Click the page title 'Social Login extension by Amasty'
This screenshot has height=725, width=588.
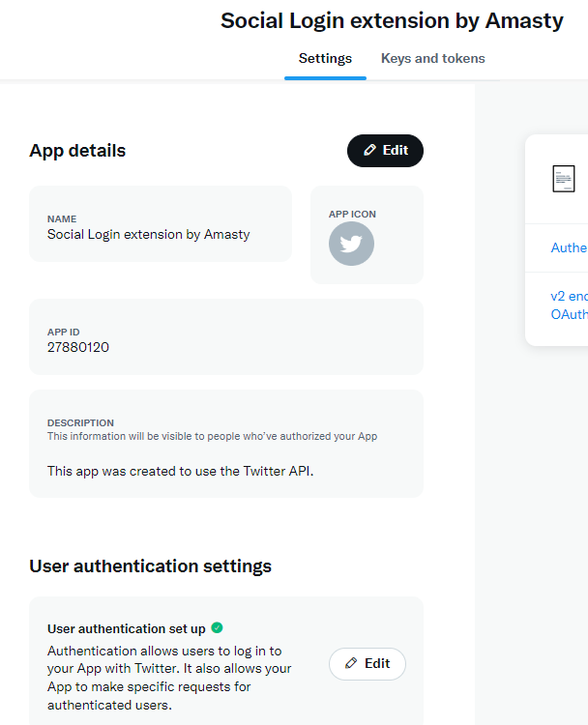click(392, 21)
